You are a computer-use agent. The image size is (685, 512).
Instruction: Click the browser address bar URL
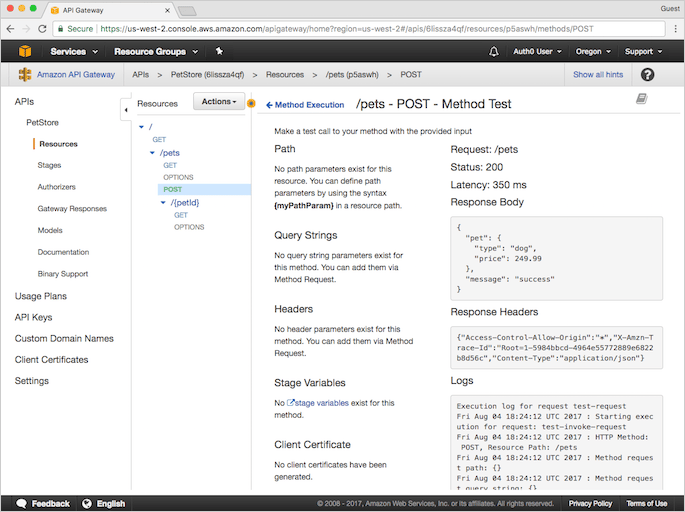coord(347,29)
